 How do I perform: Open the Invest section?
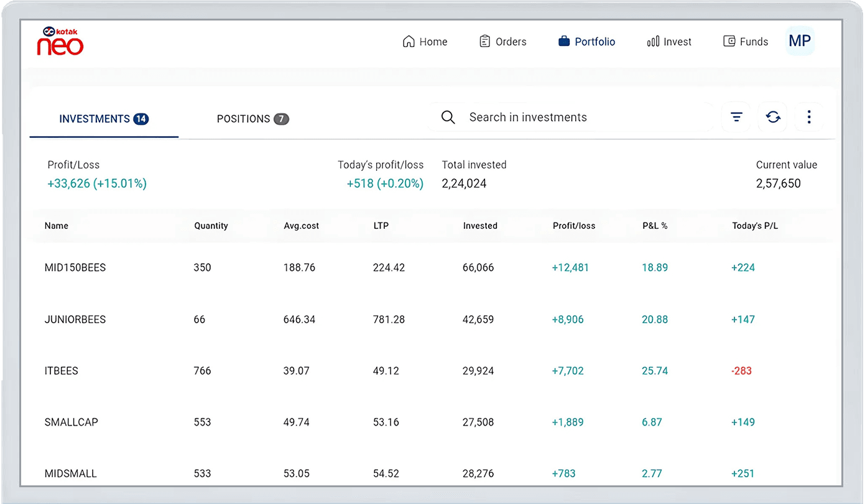669,42
